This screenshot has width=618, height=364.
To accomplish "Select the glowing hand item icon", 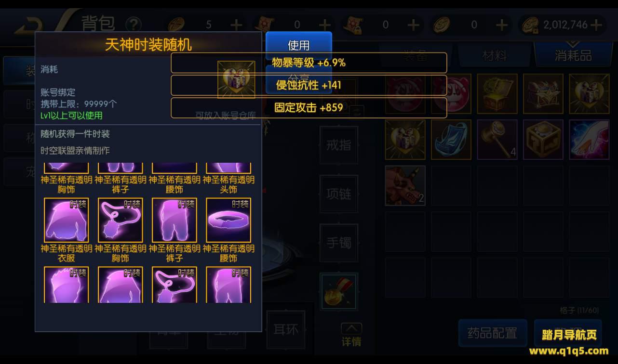I will pyautogui.click(x=589, y=140).
